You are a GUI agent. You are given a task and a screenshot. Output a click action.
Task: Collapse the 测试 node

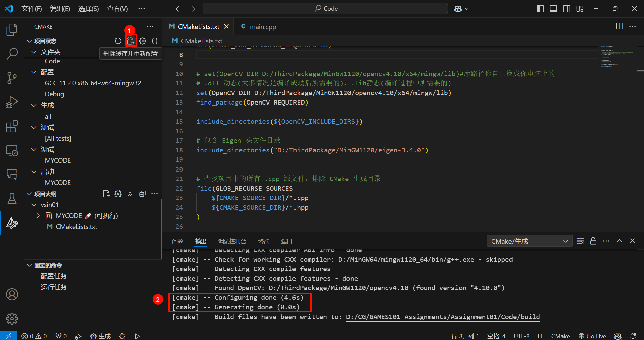pyautogui.click(x=34, y=127)
